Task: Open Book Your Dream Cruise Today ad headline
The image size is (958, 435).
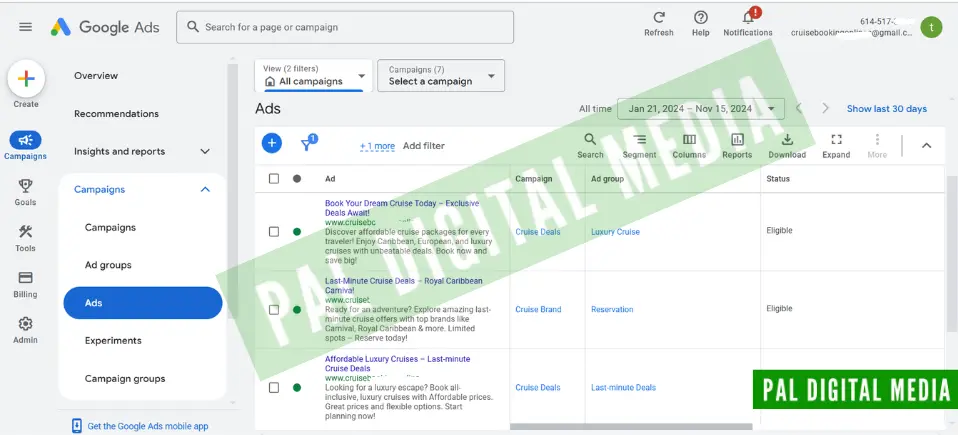Action: tap(402, 208)
